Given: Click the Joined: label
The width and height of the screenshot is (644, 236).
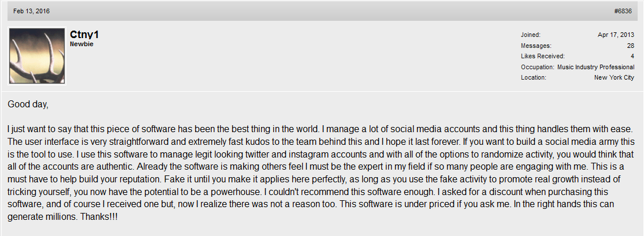Looking at the screenshot, I should 531,35.
